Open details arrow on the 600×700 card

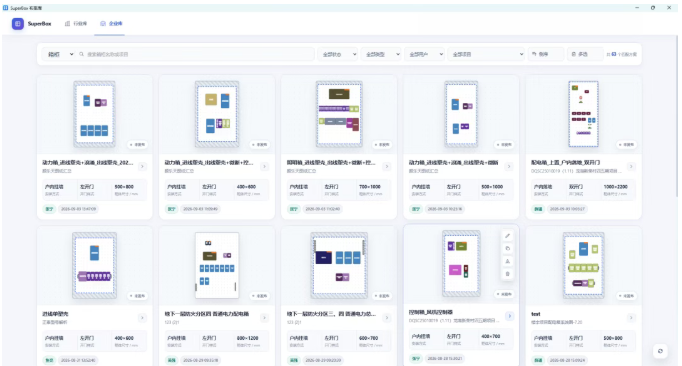tap(387, 318)
